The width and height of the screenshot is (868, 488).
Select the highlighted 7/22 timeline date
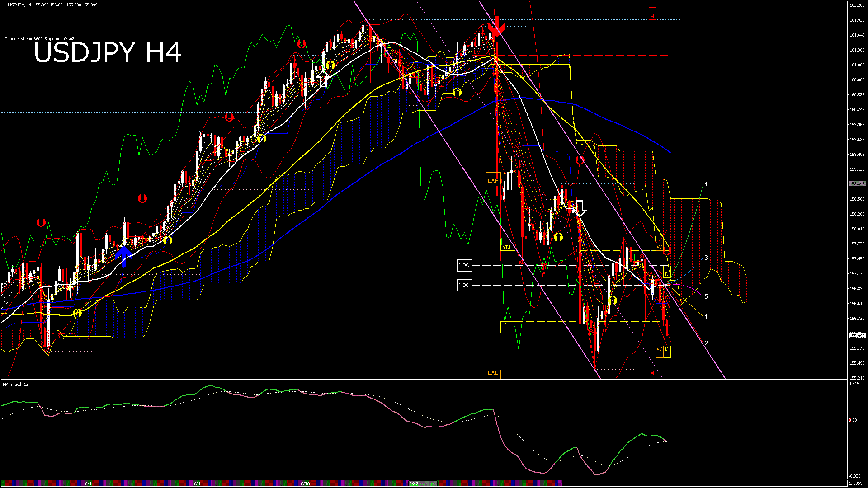[414, 483]
